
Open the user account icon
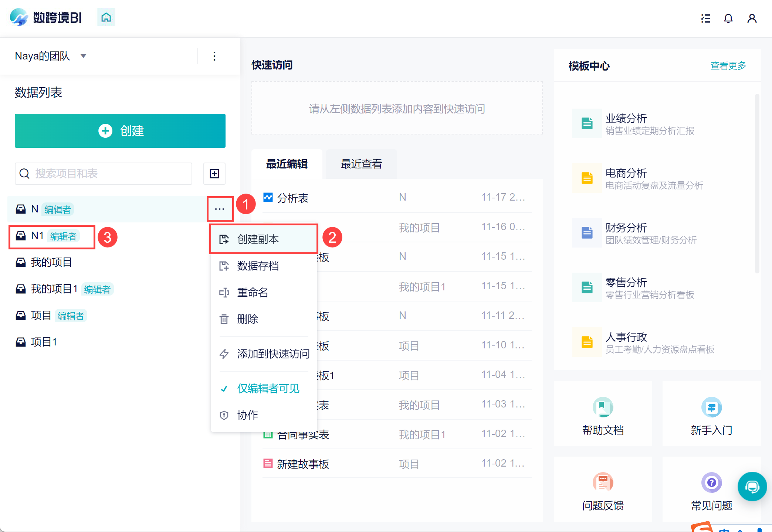[752, 18]
